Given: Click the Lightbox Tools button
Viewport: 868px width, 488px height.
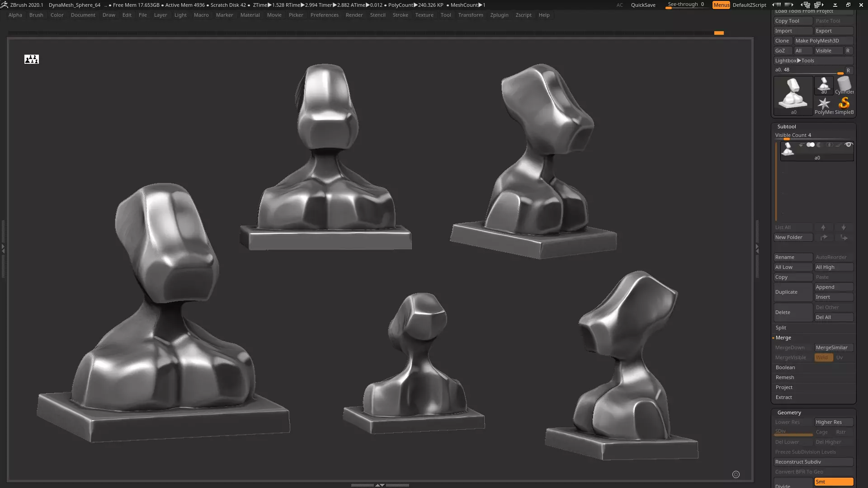Looking at the screenshot, I should tap(813, 61).
